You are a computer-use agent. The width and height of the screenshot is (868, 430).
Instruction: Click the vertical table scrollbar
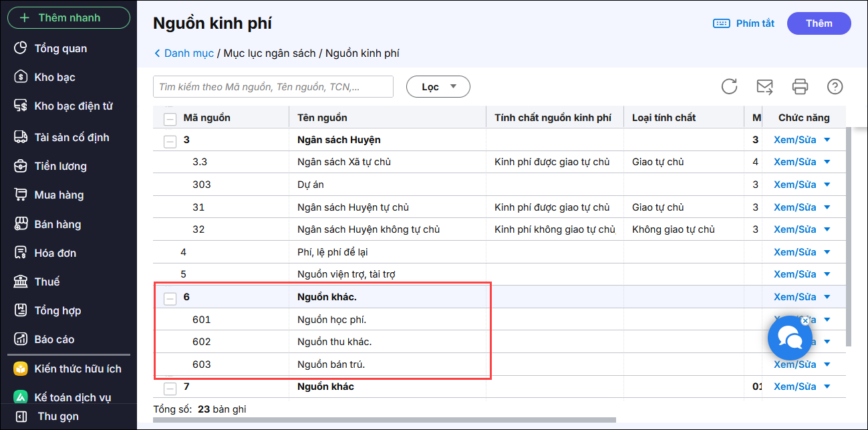849,235
